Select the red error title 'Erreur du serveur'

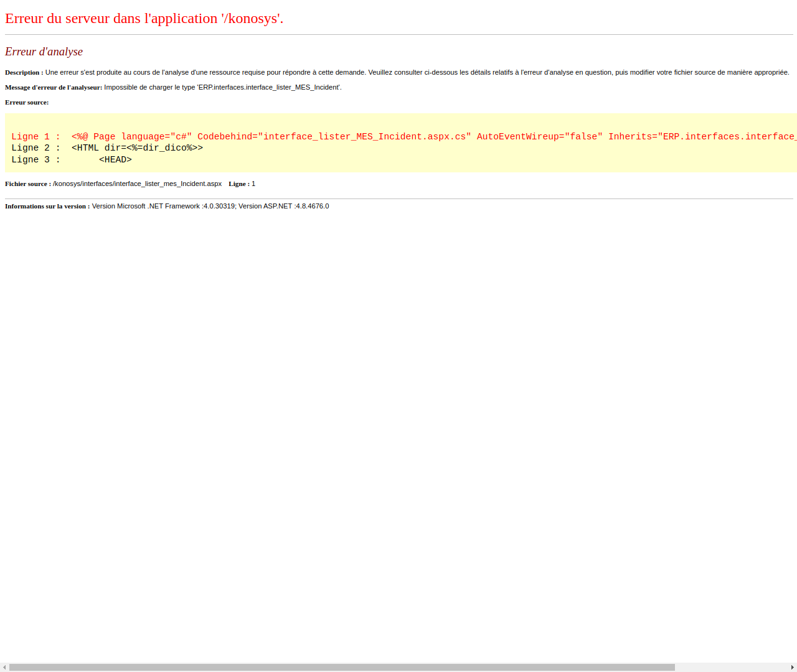pos(143,18)
